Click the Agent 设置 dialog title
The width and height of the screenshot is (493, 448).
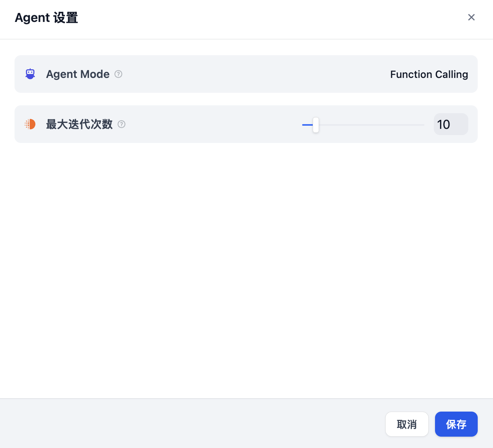[46, 18]
